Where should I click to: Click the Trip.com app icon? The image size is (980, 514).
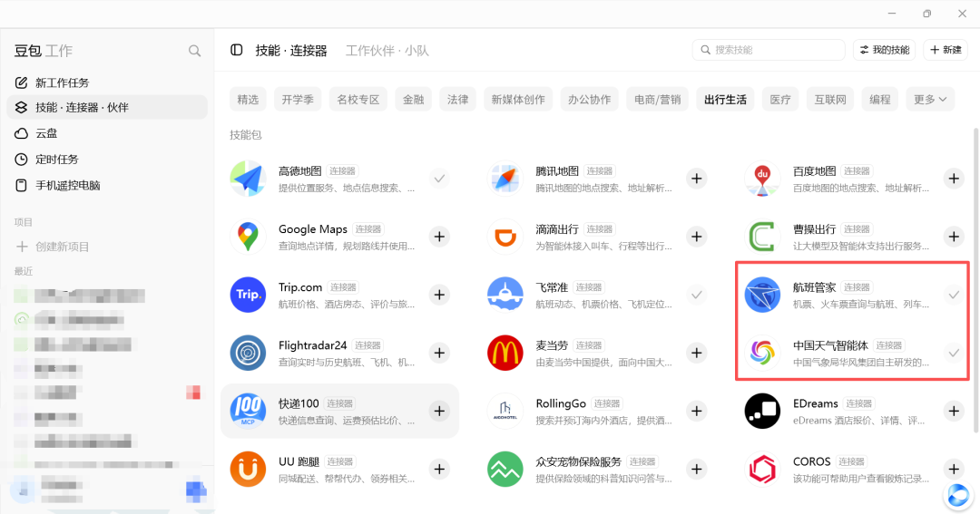(x=248, y=295)
